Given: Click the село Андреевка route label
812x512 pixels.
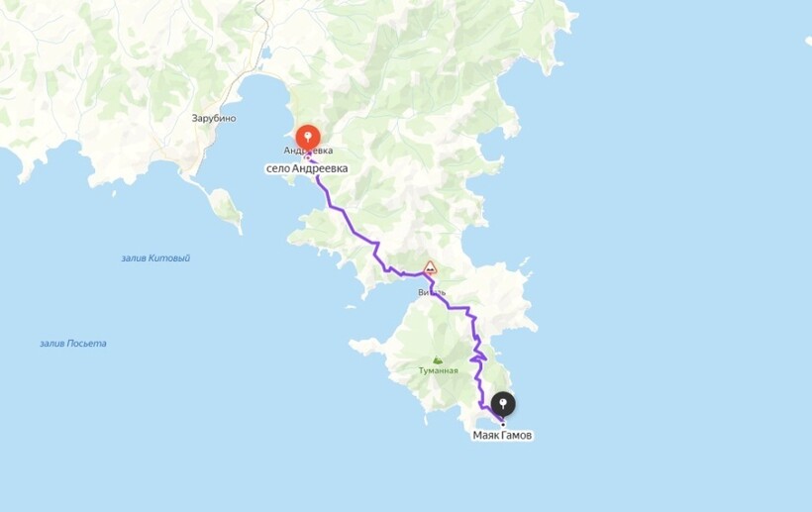Looking at the screenshot, I should click(x=307, y=168).
